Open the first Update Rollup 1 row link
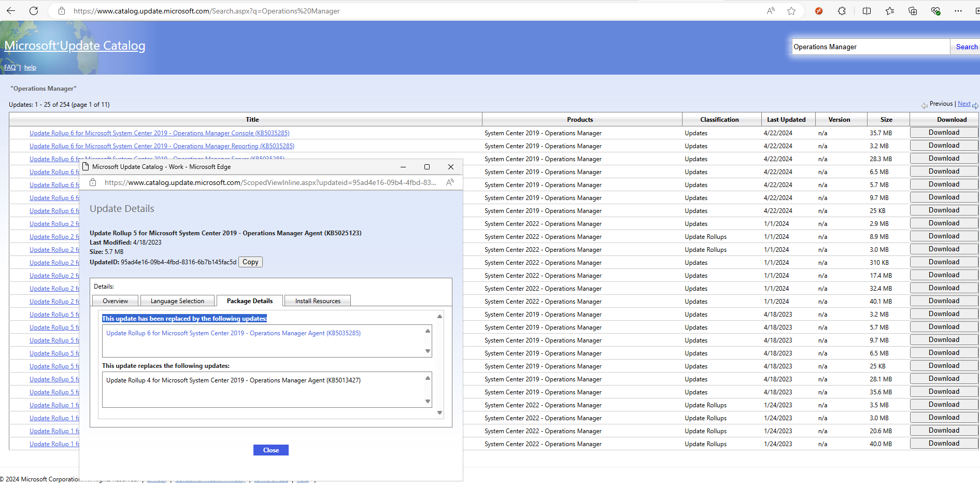 [x=54, y=405]
